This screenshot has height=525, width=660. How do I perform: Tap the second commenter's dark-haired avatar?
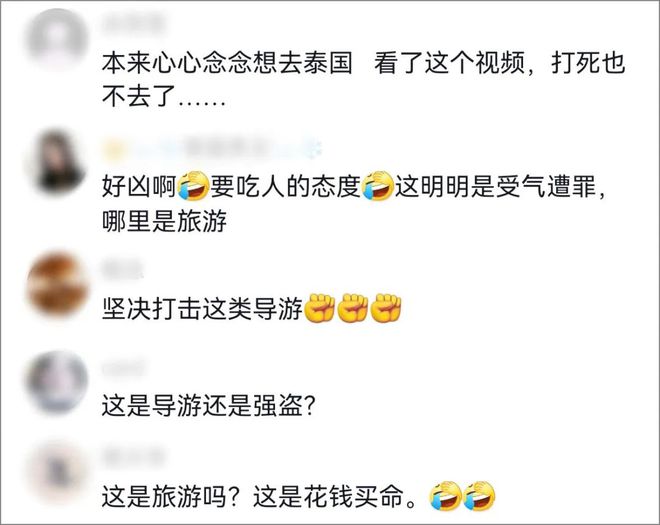point(58,162)
